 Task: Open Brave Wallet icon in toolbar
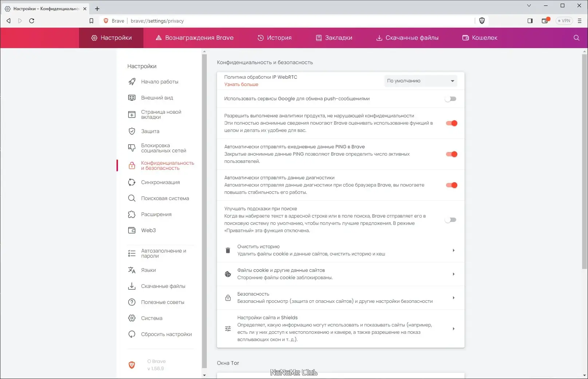(x=545, y=21)
